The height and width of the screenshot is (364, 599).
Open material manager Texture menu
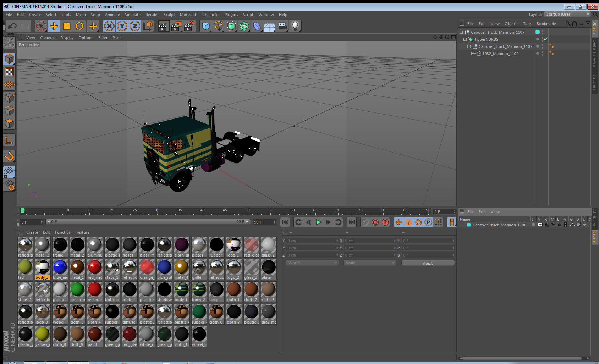[x=83, y=232]
